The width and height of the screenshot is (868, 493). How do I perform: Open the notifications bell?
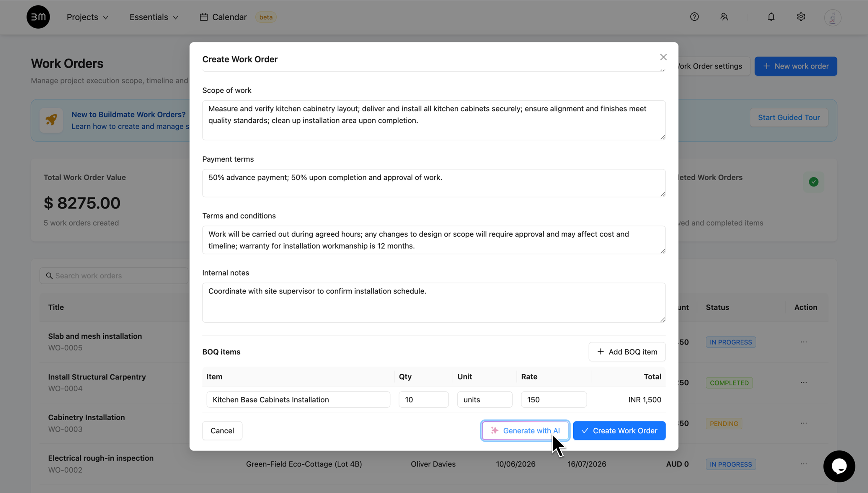coord(771,17)
